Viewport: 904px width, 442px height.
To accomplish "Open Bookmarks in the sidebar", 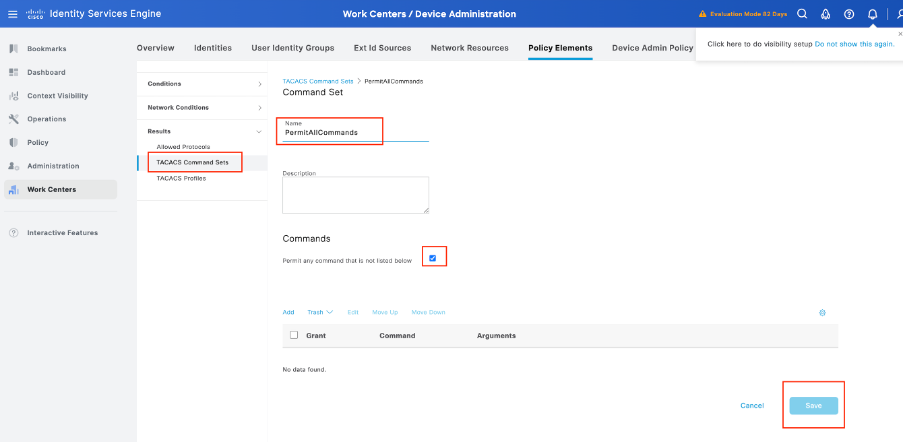I will (47, 48).
